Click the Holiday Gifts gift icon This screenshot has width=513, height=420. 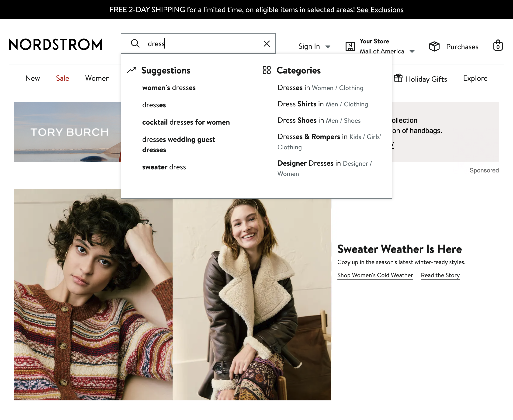click(x=398, y=78)
